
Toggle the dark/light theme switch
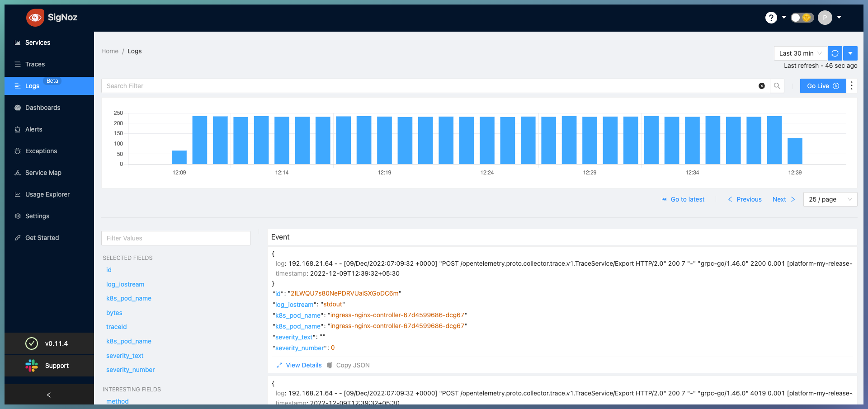tap(802, 18)
